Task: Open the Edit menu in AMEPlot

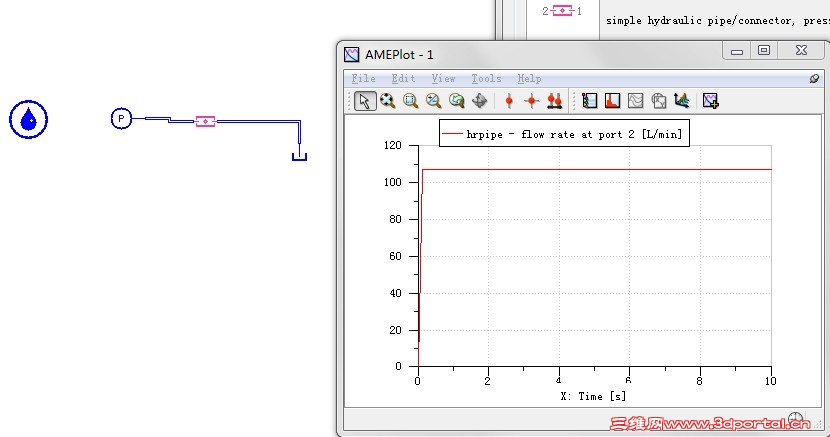Action: 403,79
